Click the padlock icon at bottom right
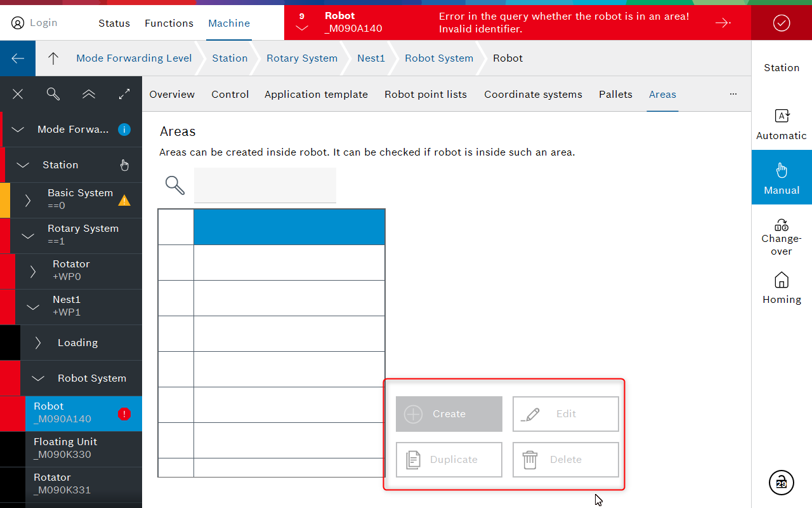This screenshot has width=812, height=508. click(x=782, y=483)
